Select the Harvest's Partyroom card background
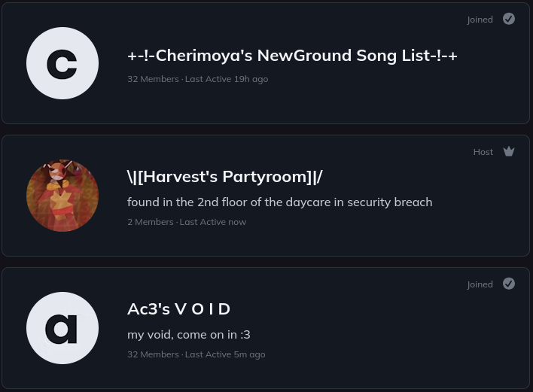Viewport: 533px width, 392px height. click(x=266, y=196)
